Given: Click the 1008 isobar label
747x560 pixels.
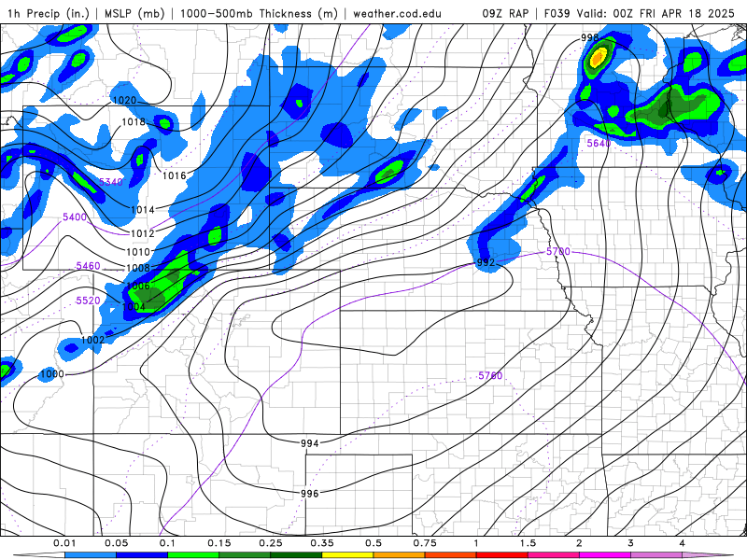Looking at the screenshot, I should click(138, 268).
